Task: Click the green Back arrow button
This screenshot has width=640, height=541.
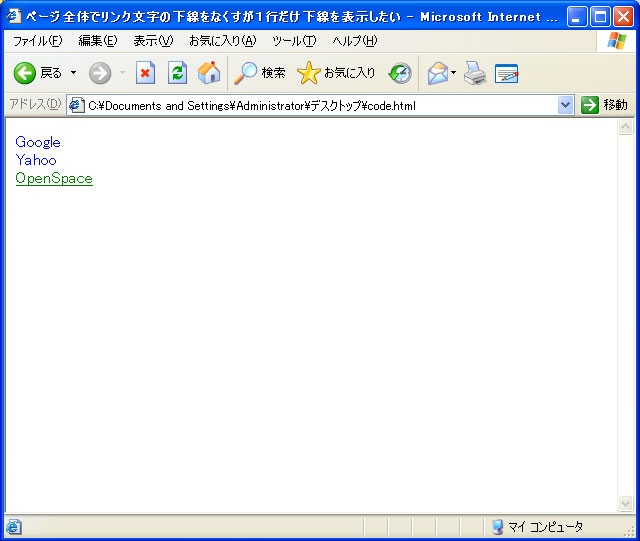Action: (24, 73)
